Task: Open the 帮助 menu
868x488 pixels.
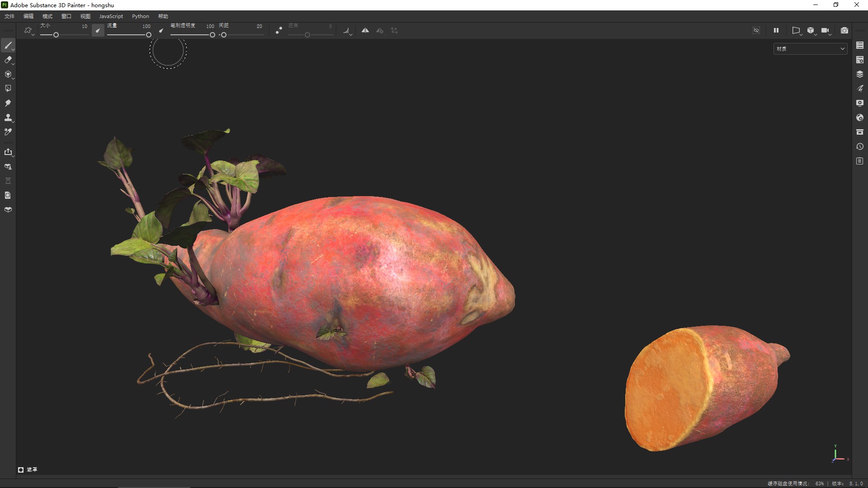Action: [163, 16]
